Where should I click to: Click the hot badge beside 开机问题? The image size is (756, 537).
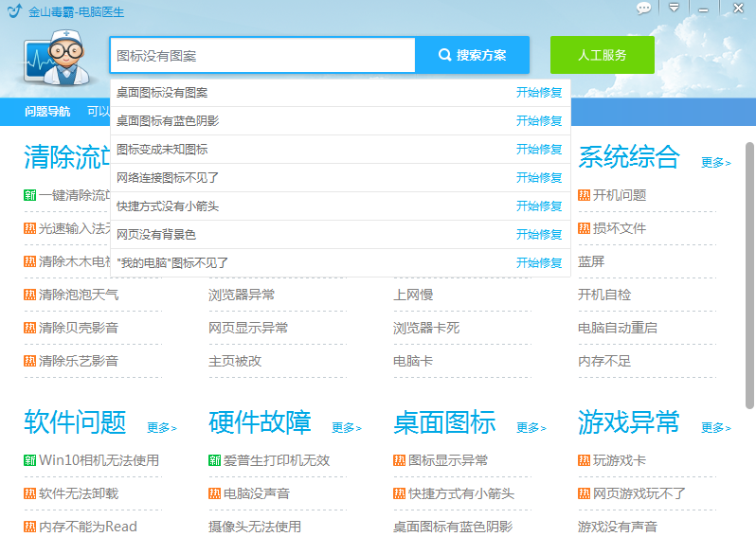584,195
